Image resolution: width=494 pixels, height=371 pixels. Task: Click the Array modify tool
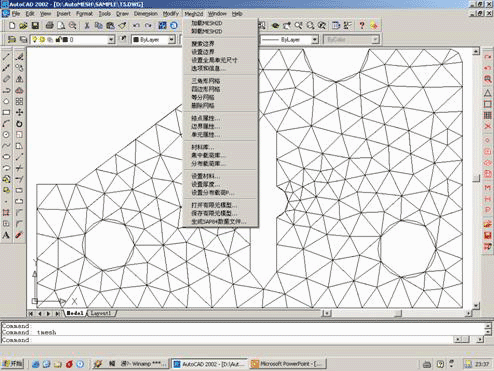tap(19, 101)
